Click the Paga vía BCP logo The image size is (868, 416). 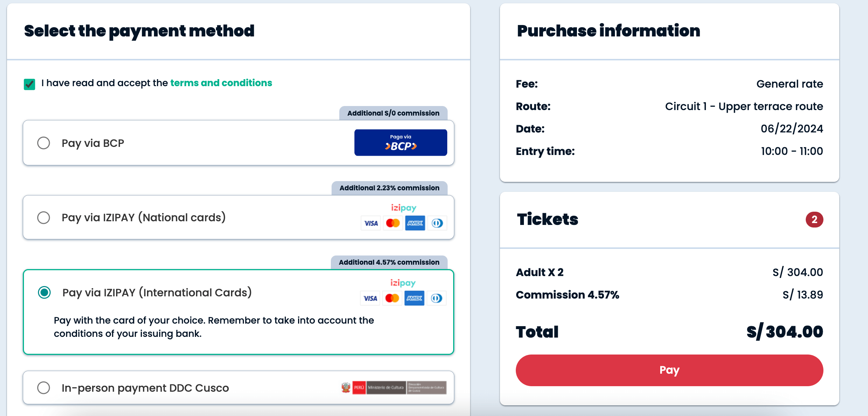coord(400,142)
